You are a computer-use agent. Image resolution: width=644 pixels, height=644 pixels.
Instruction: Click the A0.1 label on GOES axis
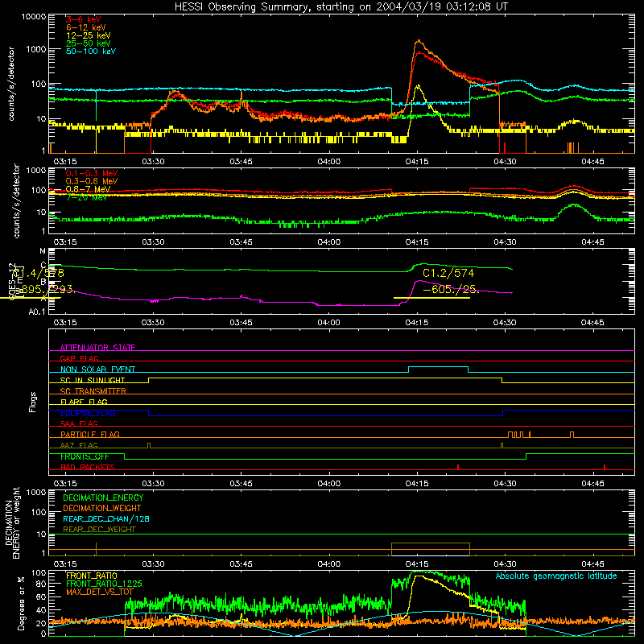point(37,312)
